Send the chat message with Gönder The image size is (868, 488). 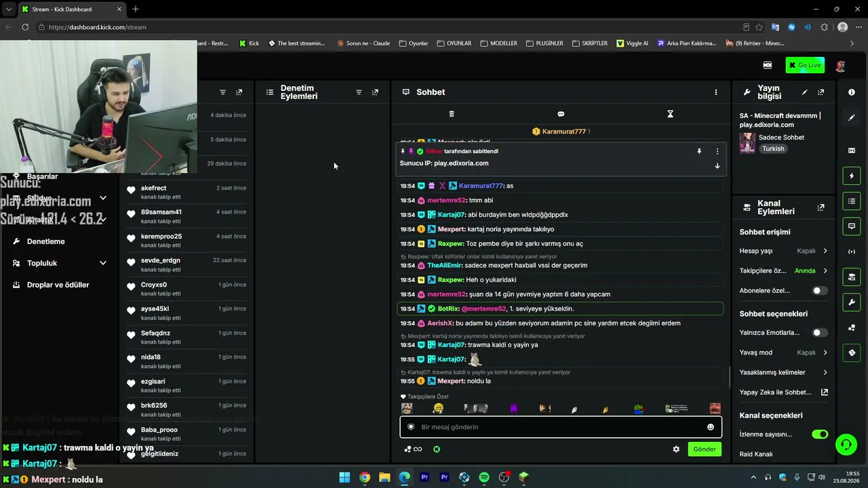point(705,449)
